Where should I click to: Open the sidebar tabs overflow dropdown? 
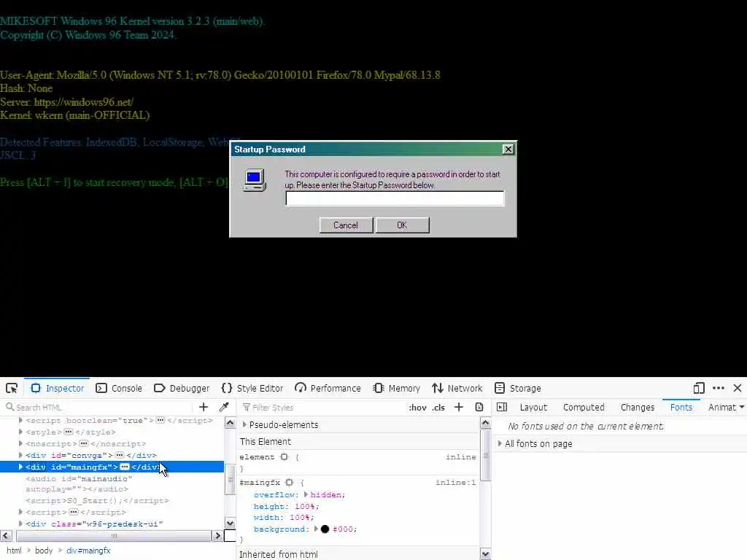coord(742,407)
